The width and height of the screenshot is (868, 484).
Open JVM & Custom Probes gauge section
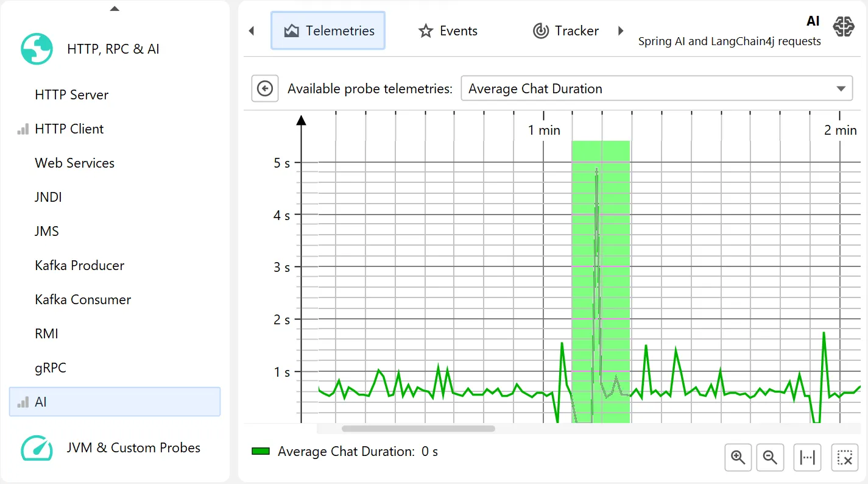37,448
